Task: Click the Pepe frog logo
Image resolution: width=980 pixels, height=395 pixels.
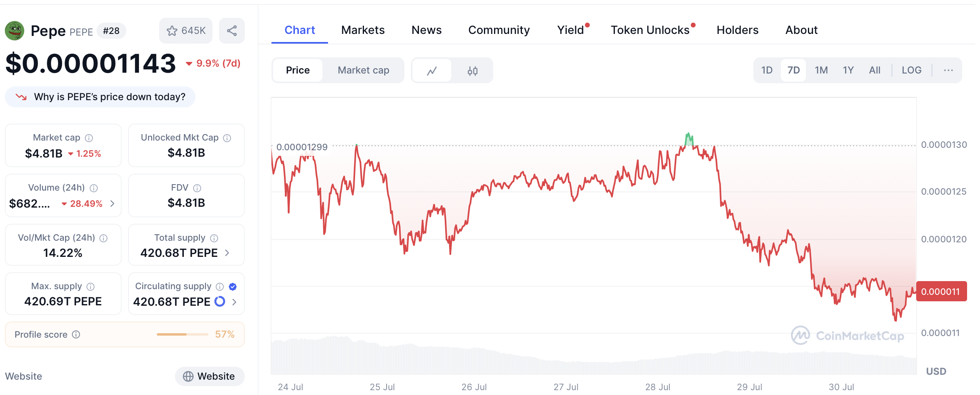Action: pos(15,31)
